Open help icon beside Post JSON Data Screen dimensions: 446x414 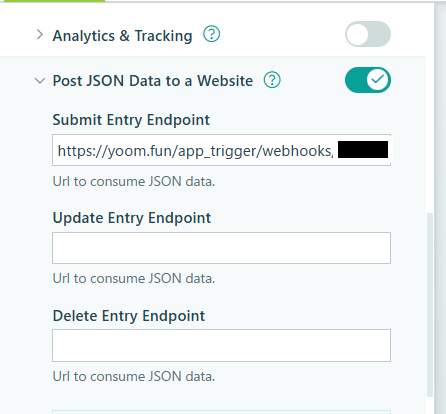tap(272, 80)
